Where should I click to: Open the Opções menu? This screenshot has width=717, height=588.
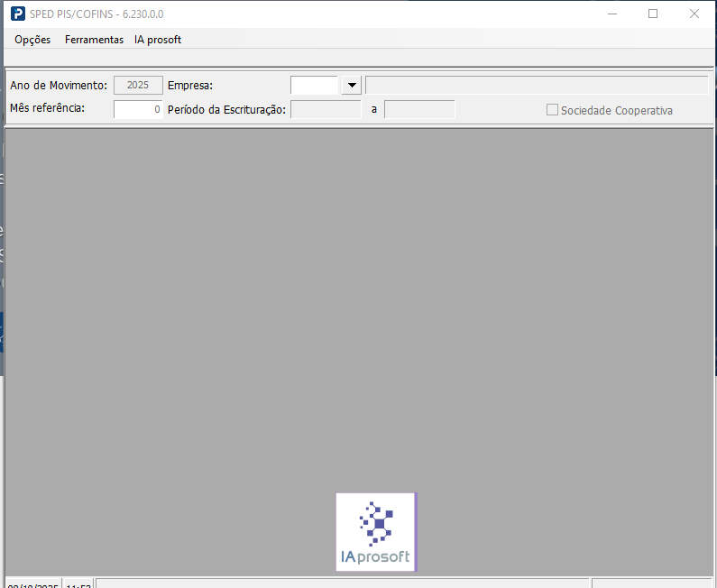32,40
